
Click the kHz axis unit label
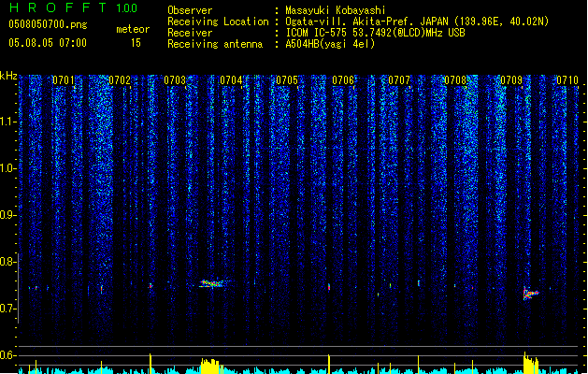tap(8, 76)
